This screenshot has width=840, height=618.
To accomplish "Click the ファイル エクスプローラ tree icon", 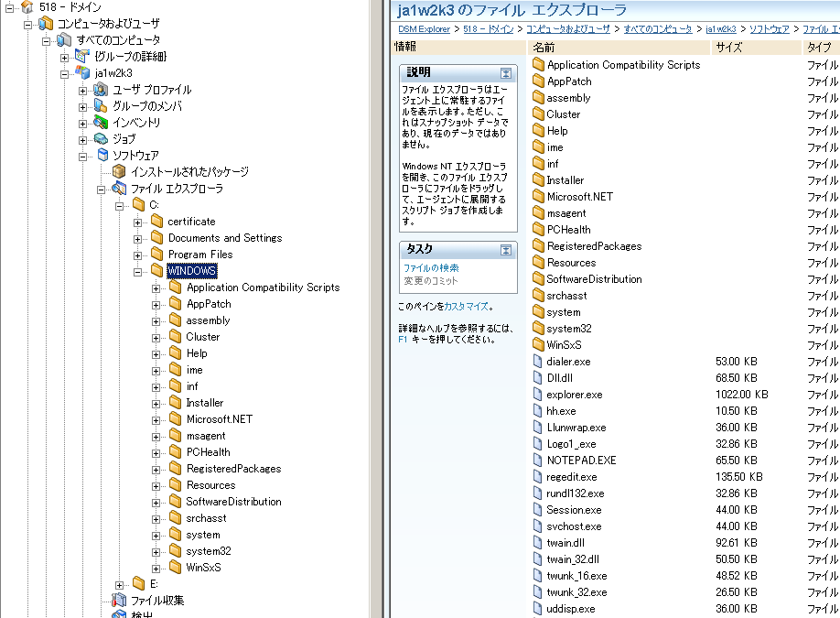I will [x=119, y=188].
